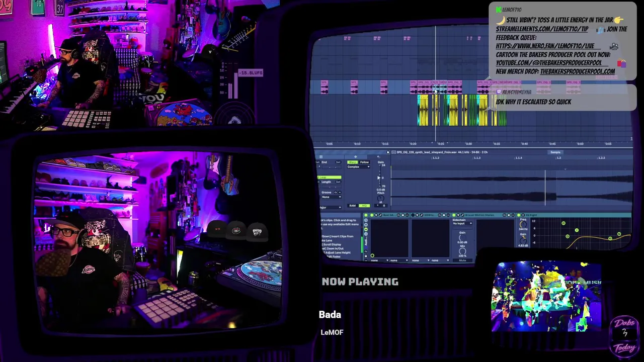Select the first pink SPS clip in arrangement

click(x=325, y=87)
